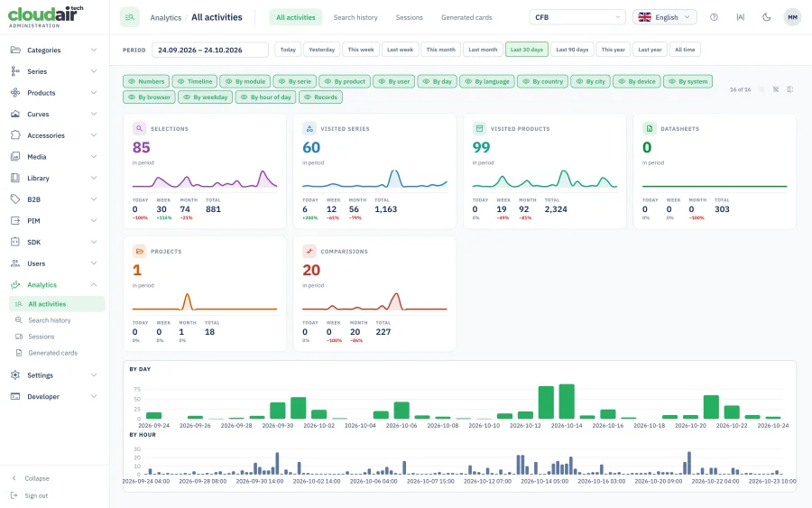The width and height of the screenshot is (812, 508).
Task: Click the period date range input field
Action: [x=209, y=50]
